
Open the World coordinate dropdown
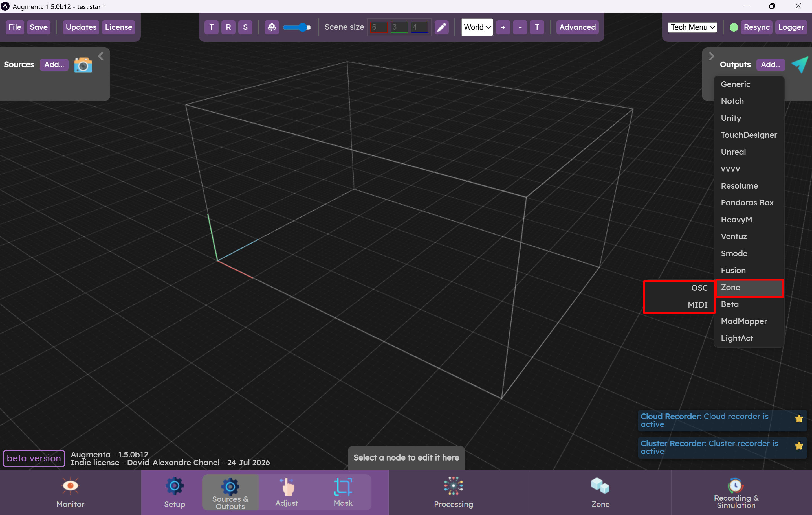[476, 27]
